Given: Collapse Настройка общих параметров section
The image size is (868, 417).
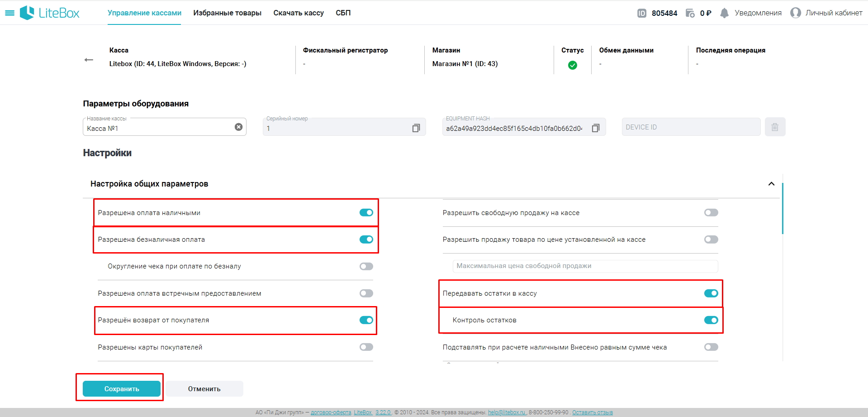Looking at the screenshot, I should pos(771,184).
